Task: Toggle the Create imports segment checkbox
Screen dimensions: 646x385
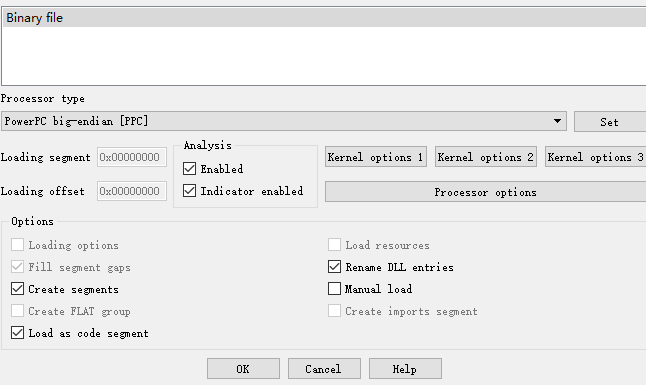Action: coord(335,311)
